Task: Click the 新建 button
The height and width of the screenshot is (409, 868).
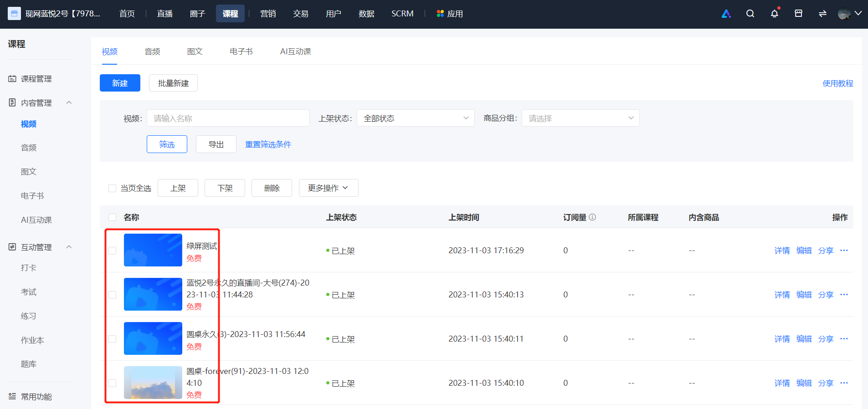Action: tap(120, 83)
